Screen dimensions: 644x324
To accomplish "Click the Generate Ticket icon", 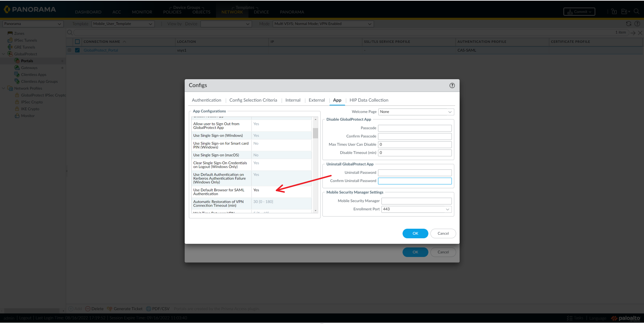I will point(110,309).
